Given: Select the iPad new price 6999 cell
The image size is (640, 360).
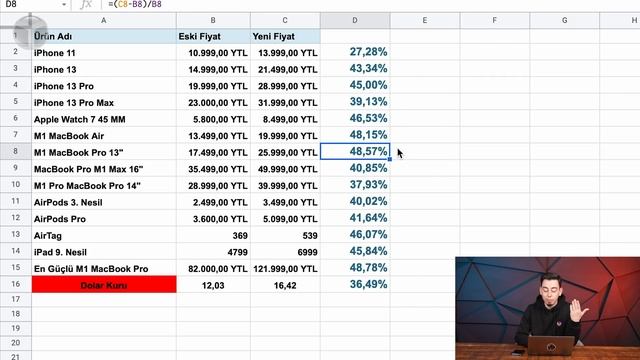Looking at the screenshot, I should (285, 252).
